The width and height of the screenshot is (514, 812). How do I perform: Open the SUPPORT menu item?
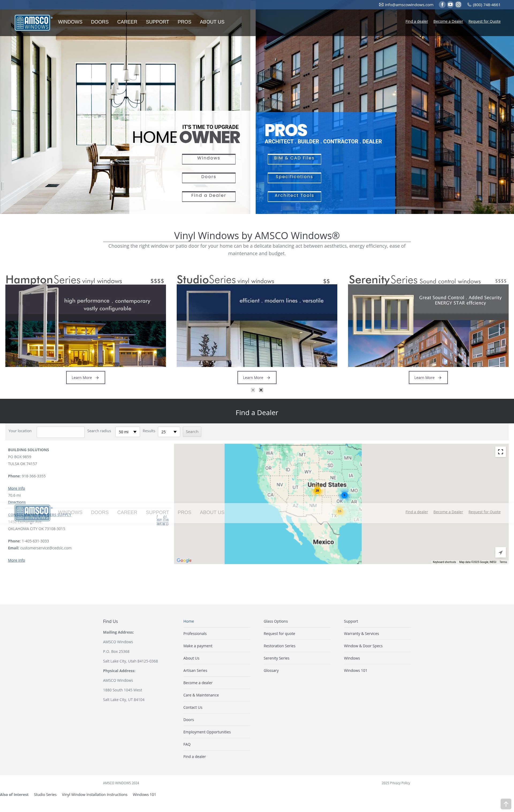pos(157,22)
